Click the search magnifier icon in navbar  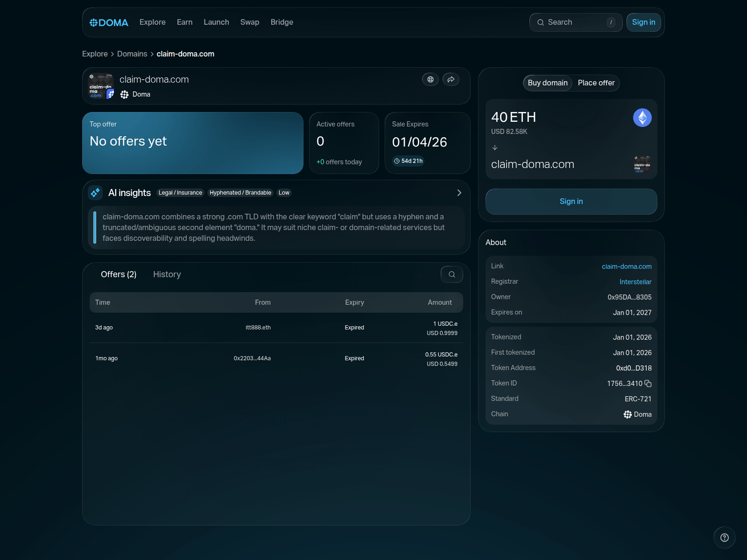pyautogui.click(x=541, y=22)
